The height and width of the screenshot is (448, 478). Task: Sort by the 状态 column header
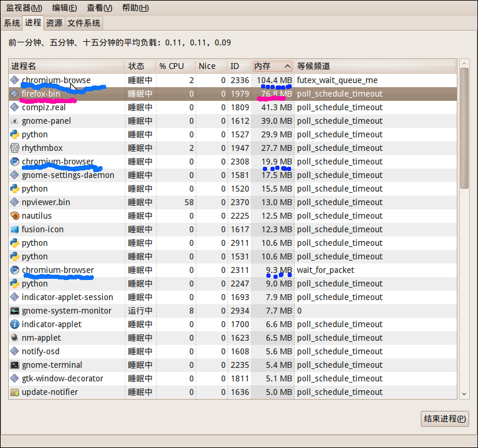140,66
